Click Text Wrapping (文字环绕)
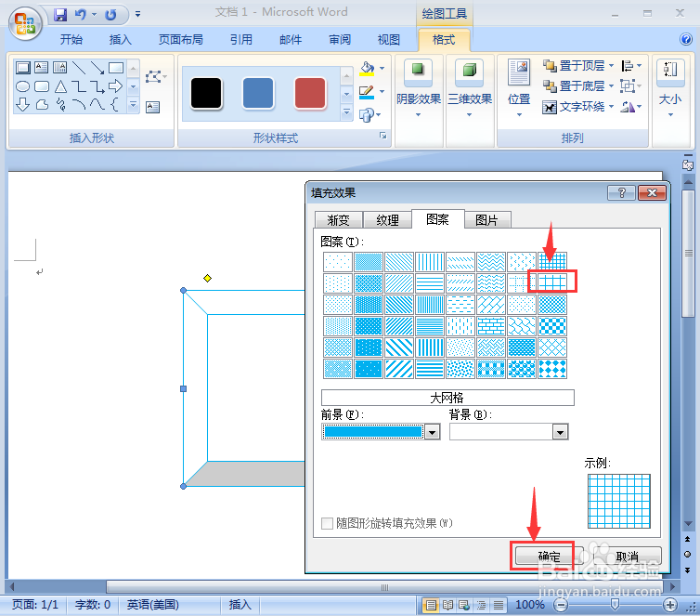The width and height of the screenshot is (700, 616). 574,107
